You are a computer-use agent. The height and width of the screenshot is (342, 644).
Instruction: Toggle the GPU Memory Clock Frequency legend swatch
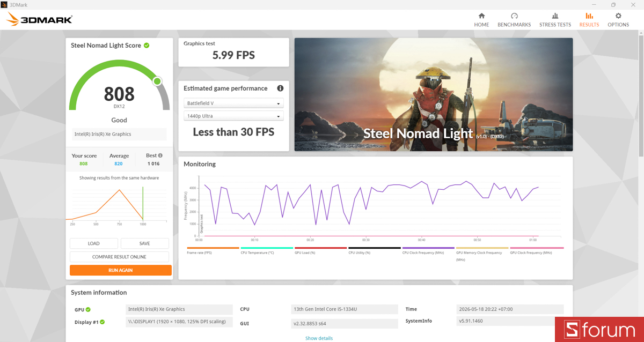482,248
